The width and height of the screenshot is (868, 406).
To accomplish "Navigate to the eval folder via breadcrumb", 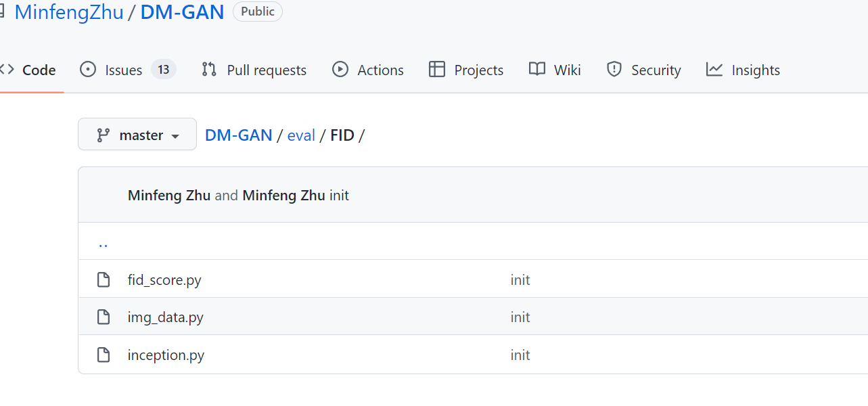I will [301, 135].
